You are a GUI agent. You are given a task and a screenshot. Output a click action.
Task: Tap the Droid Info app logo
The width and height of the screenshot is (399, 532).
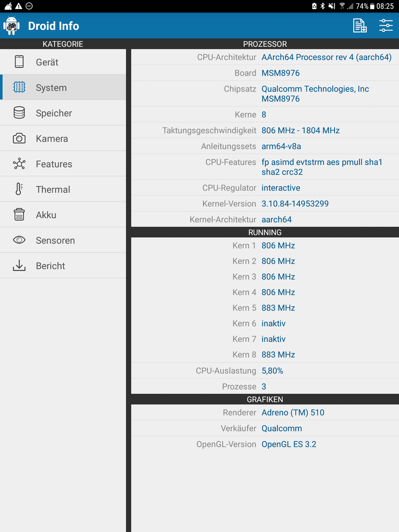coord(11,26)
